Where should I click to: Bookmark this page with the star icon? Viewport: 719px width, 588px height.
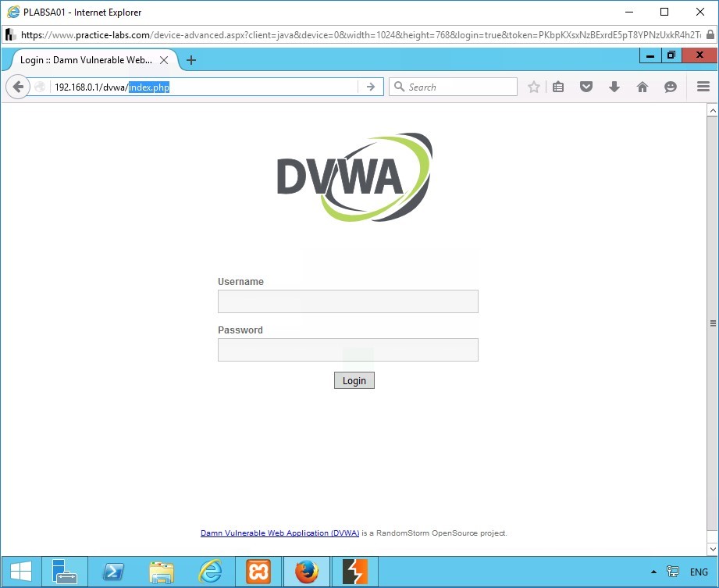(x=534, y=87)
